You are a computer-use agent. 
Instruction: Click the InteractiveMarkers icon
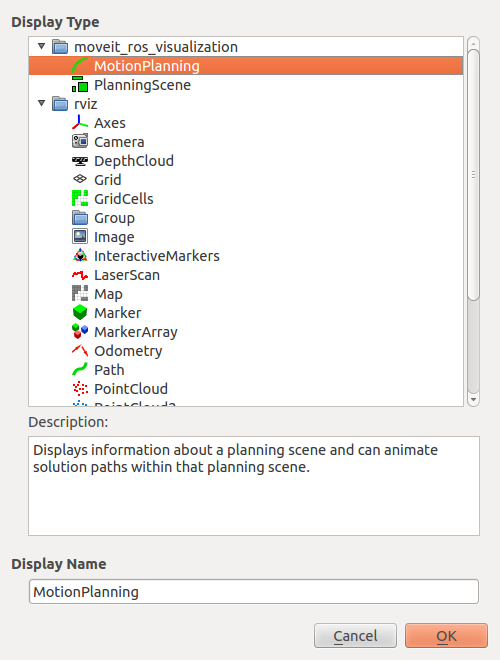coord(80,255)
